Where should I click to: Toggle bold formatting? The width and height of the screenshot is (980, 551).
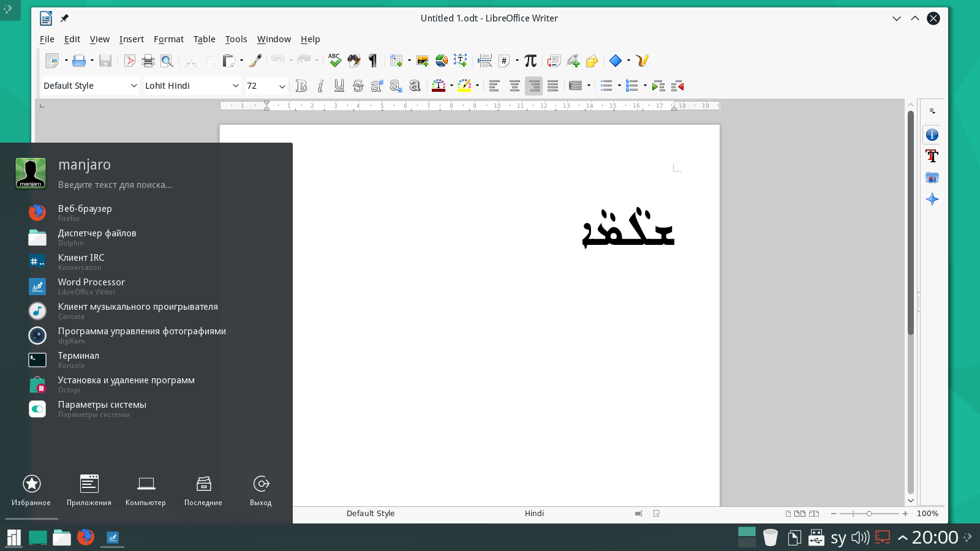tap(301, 86)
